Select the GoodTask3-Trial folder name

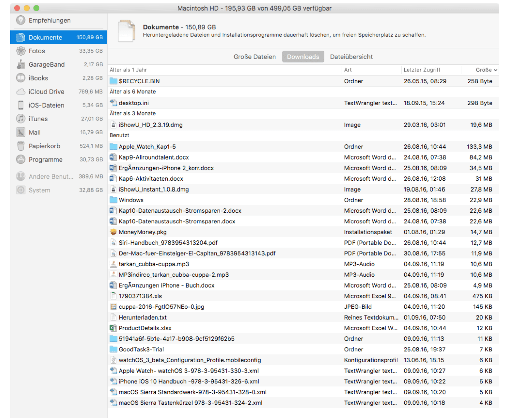141,349
